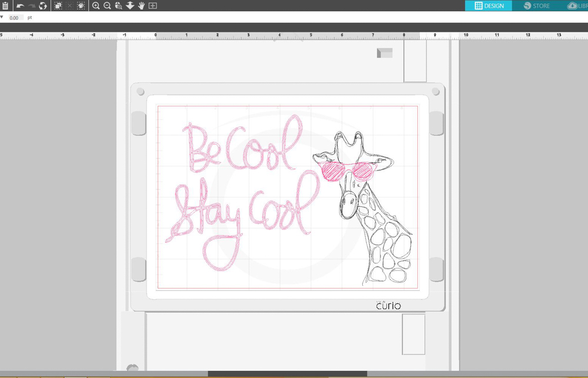Click the Select by Color palette icon
Viewport: 588px width, 378px height.
pyautogui.click(x=81, y=6)
